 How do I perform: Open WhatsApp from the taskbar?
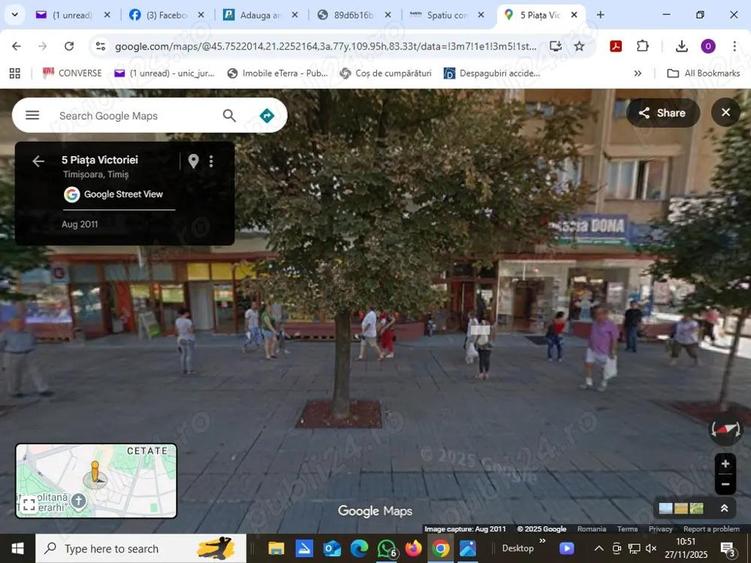tap(387, 549)
